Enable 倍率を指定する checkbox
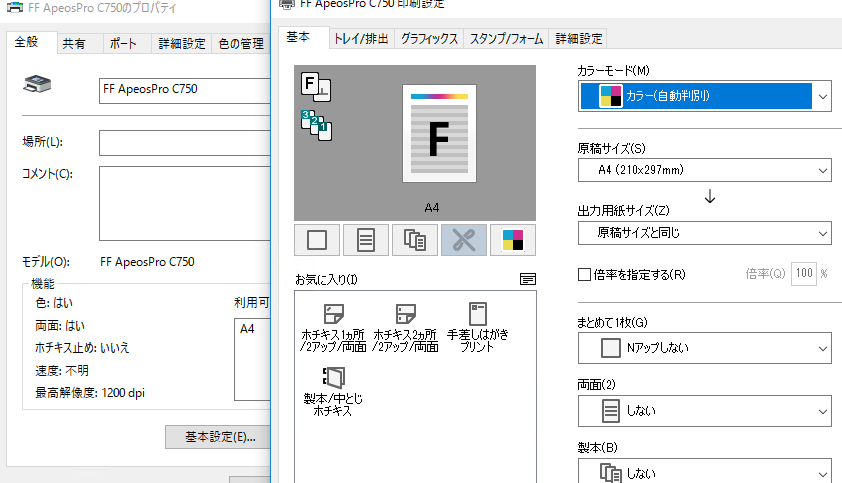 pos(584,275)
